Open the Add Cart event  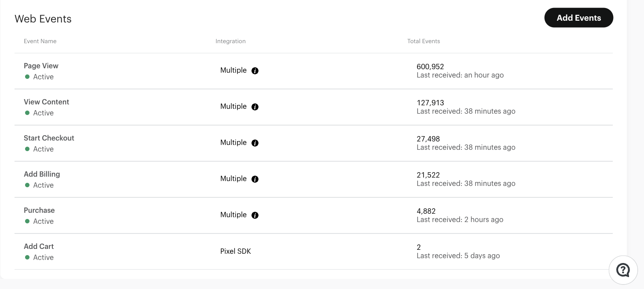[x=39, y=246]
